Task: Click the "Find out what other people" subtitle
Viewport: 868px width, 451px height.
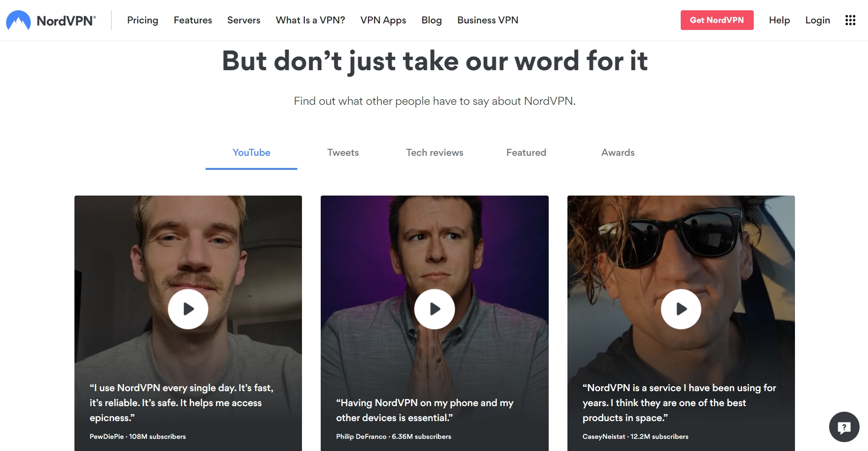Action: (434, 101)
